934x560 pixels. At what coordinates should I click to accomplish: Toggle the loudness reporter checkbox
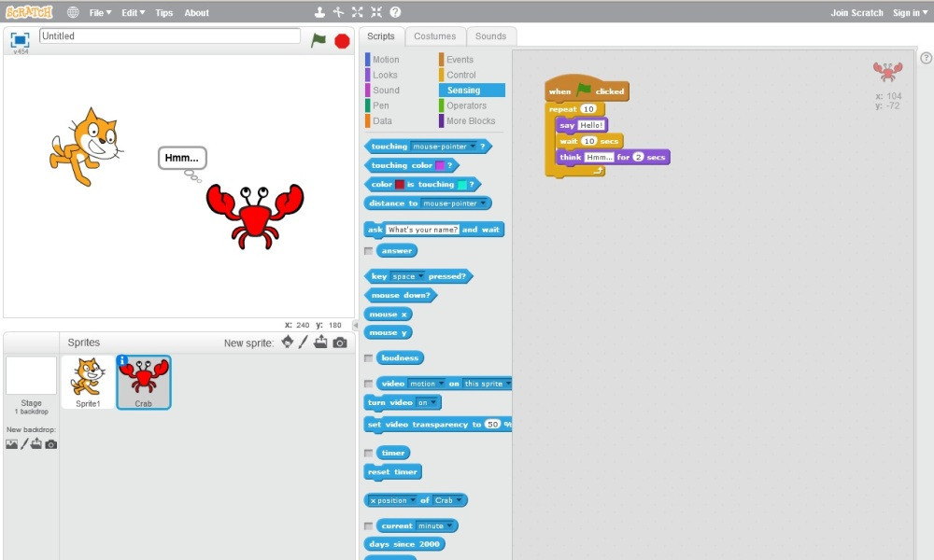click(369, 358)
